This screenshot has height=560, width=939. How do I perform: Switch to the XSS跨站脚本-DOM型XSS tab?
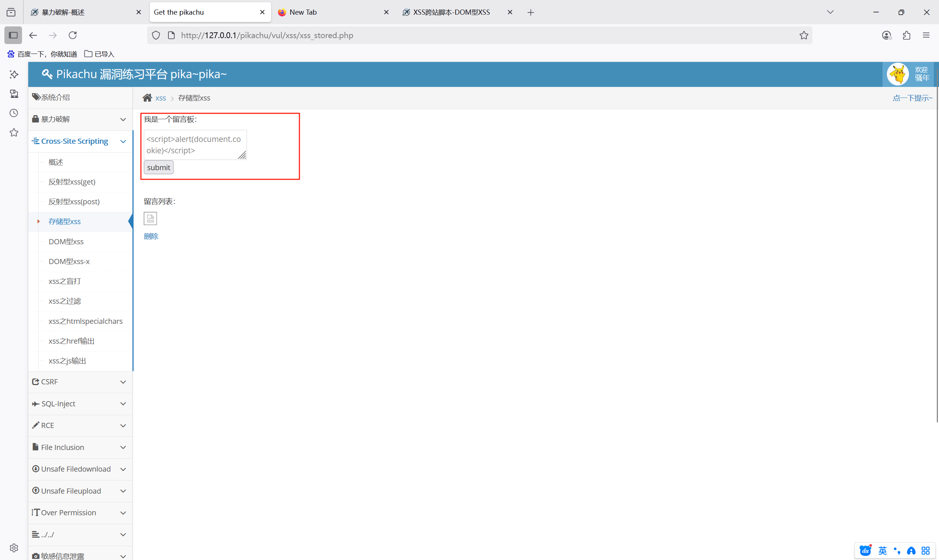457,12
